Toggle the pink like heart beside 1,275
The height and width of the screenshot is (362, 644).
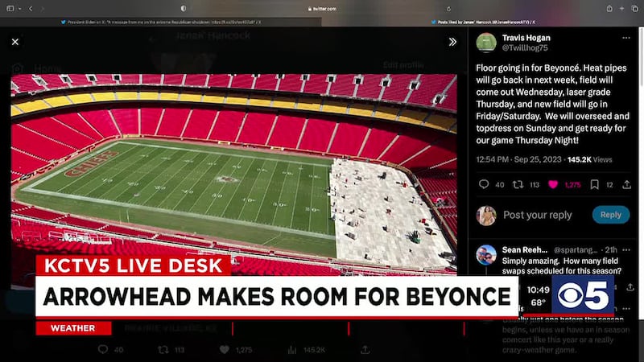click(x=553, y=185)
